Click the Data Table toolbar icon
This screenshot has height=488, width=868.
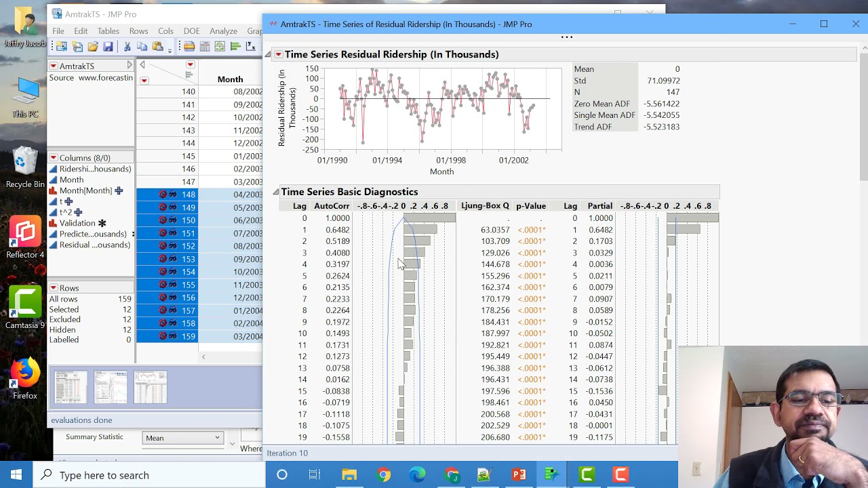click(x=189, y=47)
